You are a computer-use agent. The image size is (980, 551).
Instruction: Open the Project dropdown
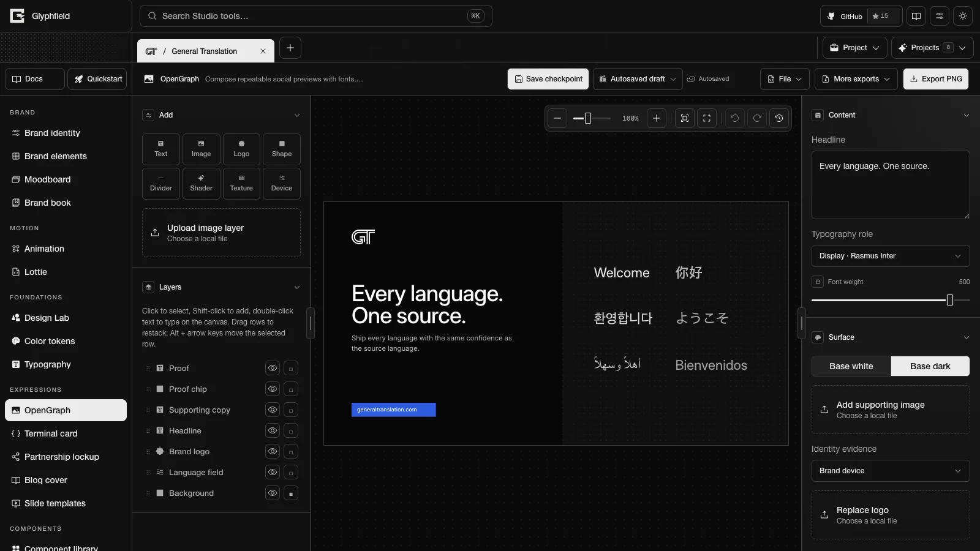[855, 48]
